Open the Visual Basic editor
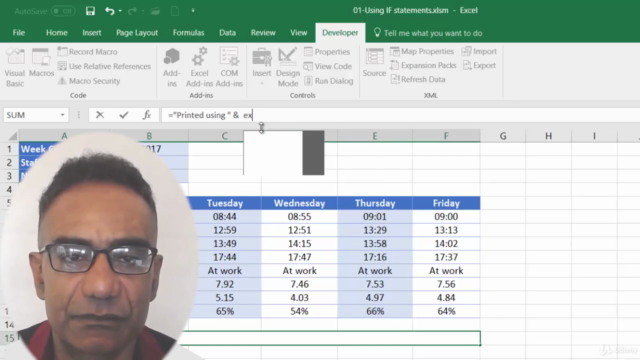Image resolution: width=640 pixels, height=360 pixels. pos(15,67)
